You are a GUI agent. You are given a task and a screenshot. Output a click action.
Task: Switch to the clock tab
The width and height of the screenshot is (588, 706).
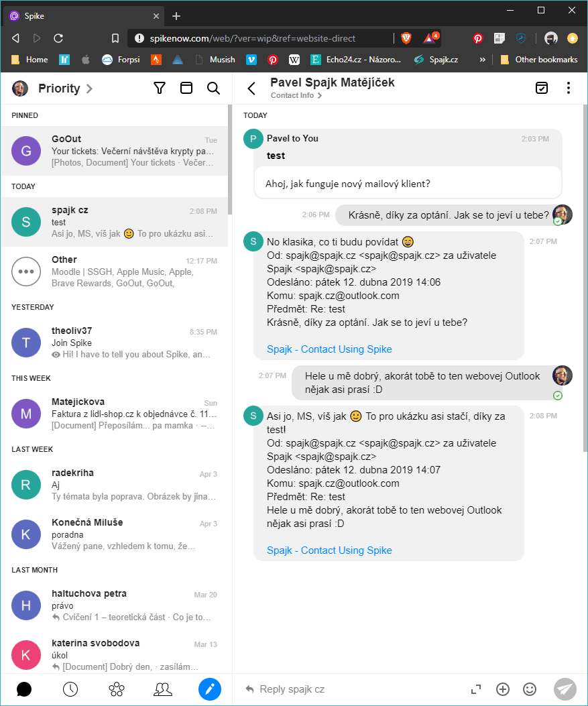coord(70,689)
